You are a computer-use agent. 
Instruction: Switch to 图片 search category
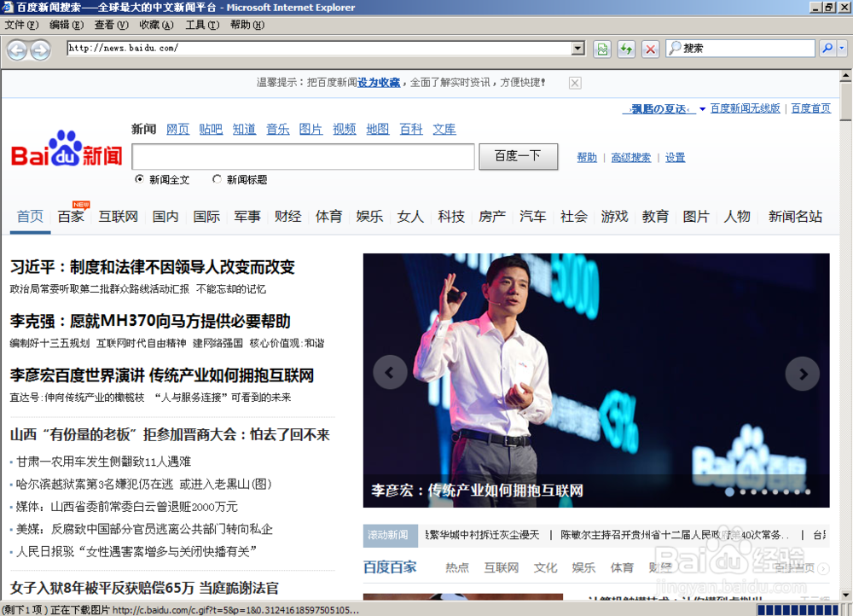click(x=310, y=129)
